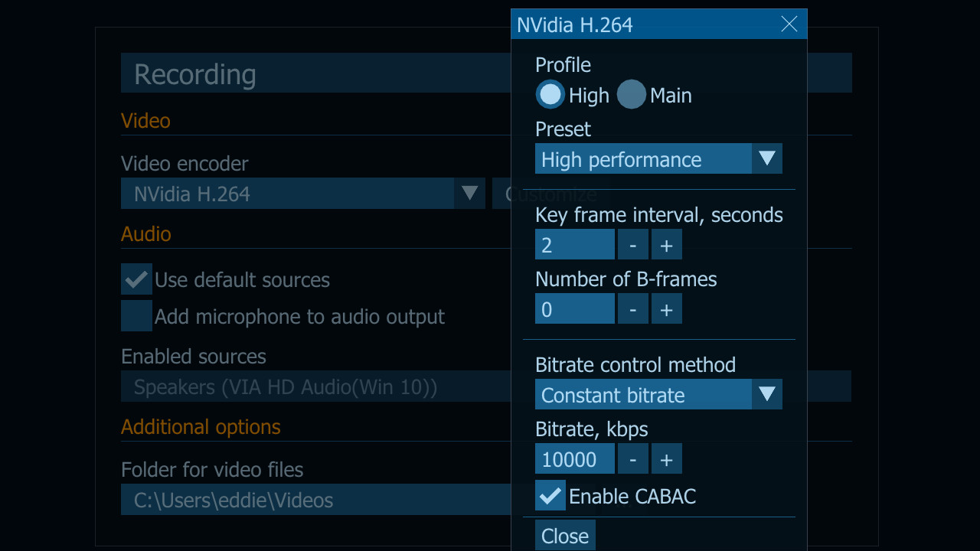980x551 pixels.
Task: Open the Bitrate control method dropdown
Action: [767, 394]
